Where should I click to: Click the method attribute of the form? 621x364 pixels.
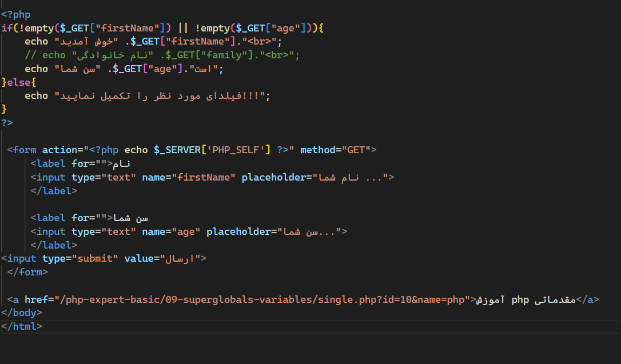click(318, 150)
